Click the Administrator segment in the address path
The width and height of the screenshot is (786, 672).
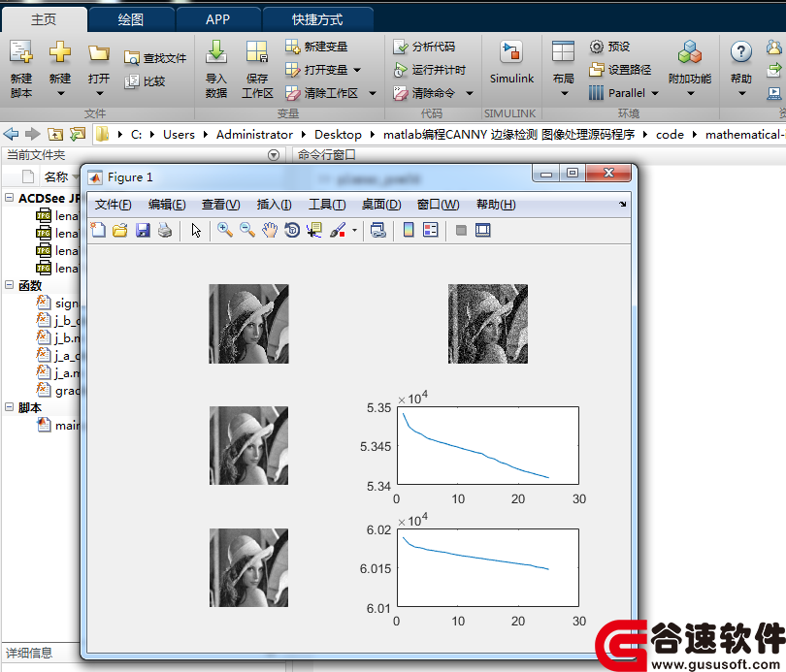click(x=254, y=135)
